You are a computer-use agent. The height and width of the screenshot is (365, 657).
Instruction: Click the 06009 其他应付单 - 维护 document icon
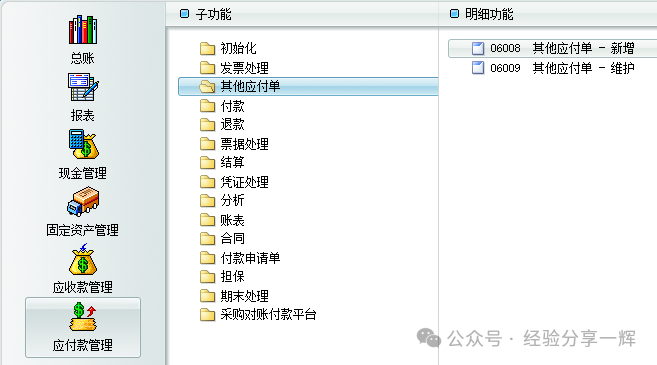[x=478, y=68]
